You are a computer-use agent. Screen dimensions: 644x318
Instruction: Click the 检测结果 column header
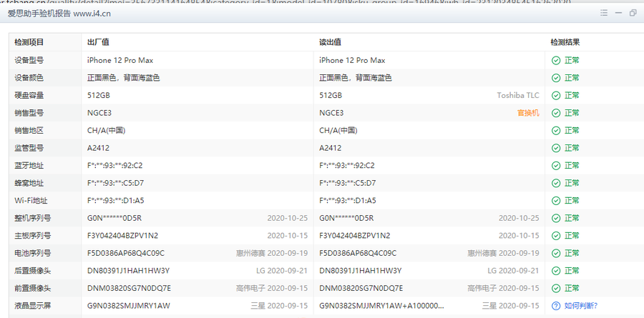[x=565, y=42]
